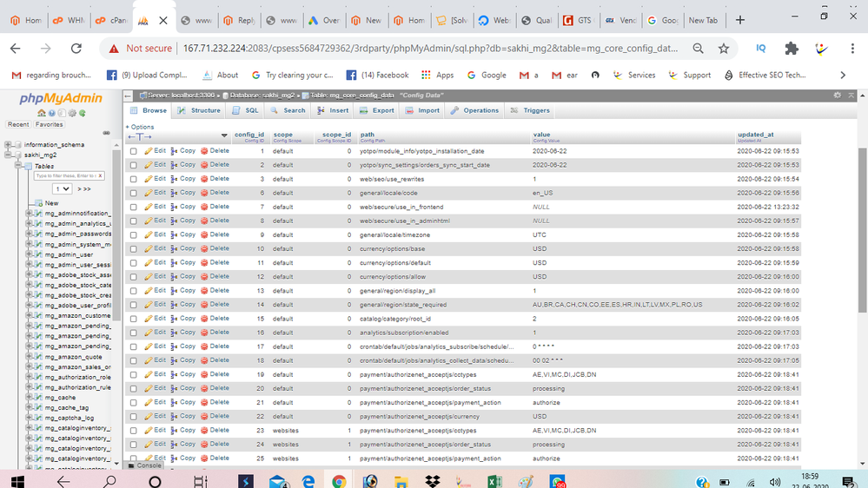The image size is (868, 488).
Task: Open Chrome from Windows taskbar
Action: (339, 481)
